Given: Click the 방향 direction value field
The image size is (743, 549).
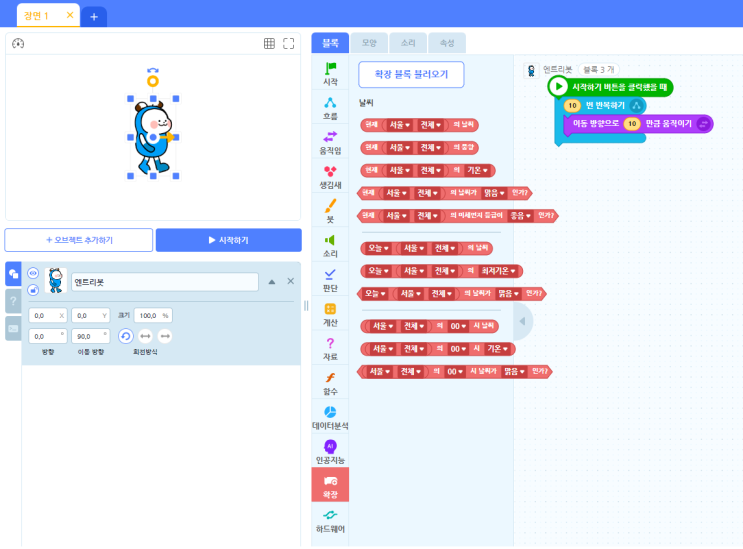Looking at the screenshot, I should click(x=47, y=336).
